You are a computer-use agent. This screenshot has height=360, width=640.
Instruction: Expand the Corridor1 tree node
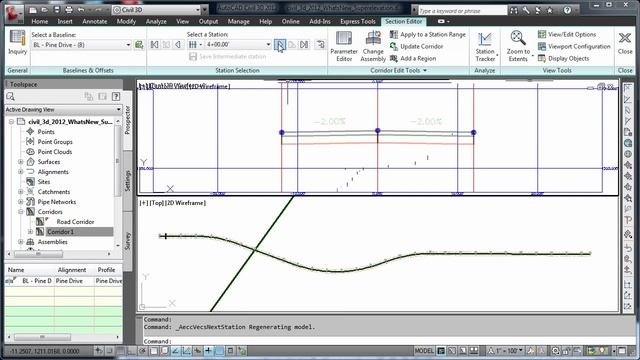[30, 232]
